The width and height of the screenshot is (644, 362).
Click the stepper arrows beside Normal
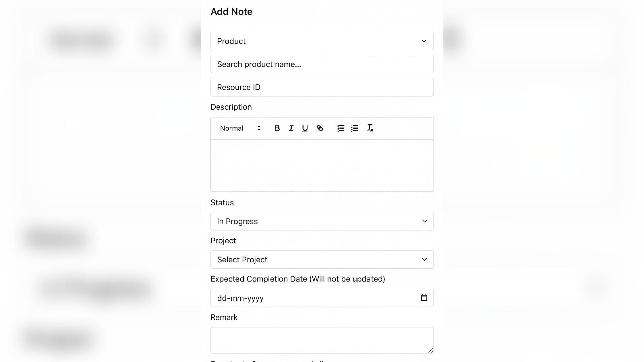(x=259, y=128)
